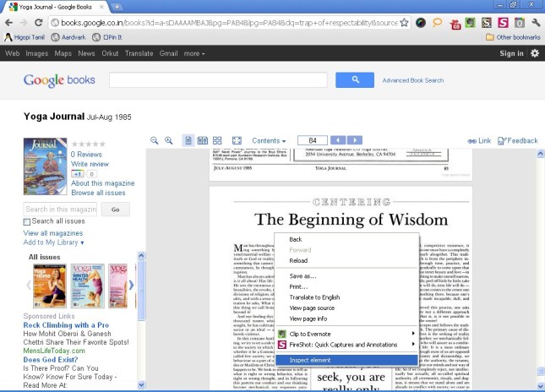545x392 pixels.
Task: Click the Write review link
Action: (x=90, y=164)
